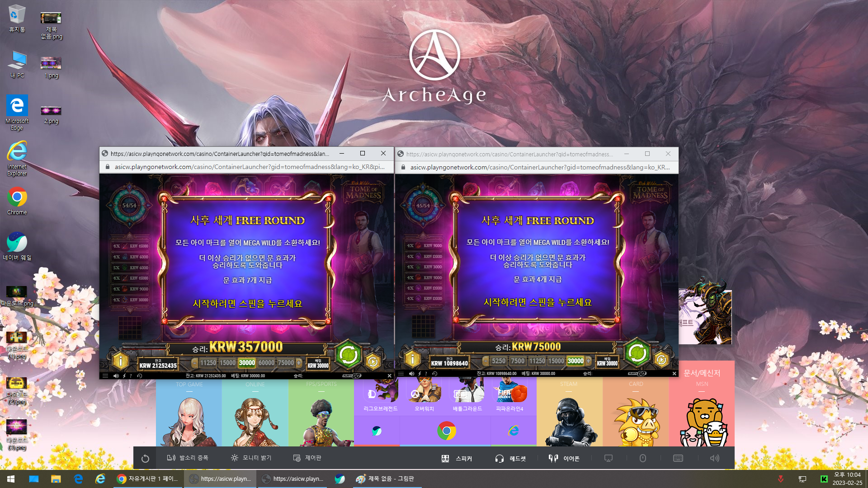Mute sound in left game window

(x=116, y=375)
